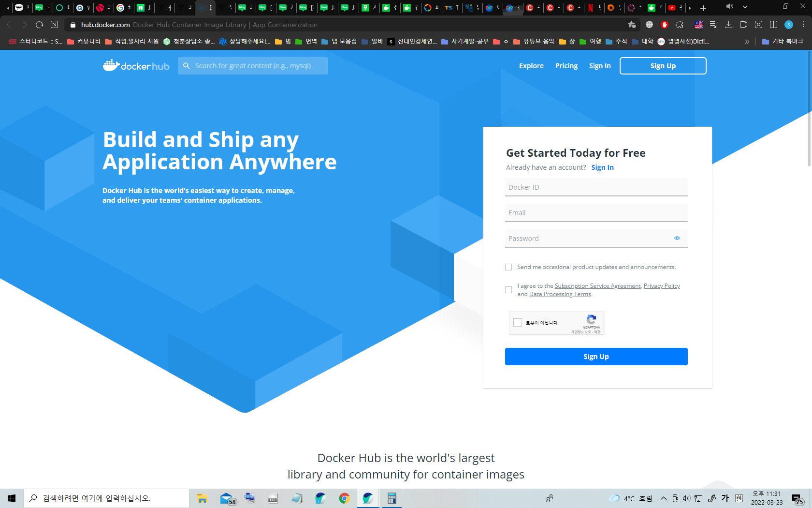Click the outlined Sign Up header button
This screenshot has width=812, height=508.
tap(663, 66)
